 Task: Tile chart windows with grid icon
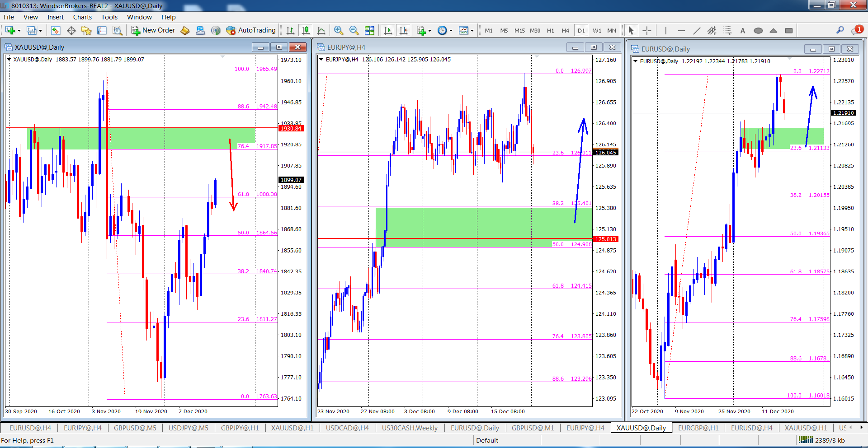click(x=369, y=30)
